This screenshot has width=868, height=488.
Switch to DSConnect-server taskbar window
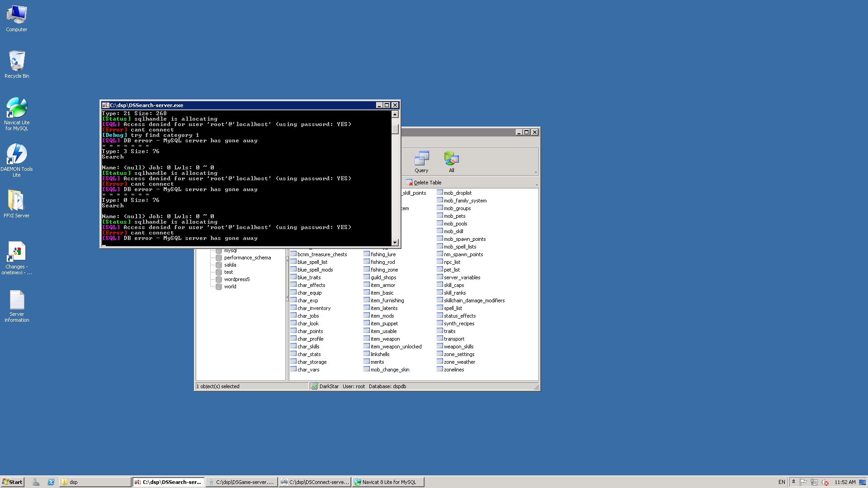(x=315, y=482)
